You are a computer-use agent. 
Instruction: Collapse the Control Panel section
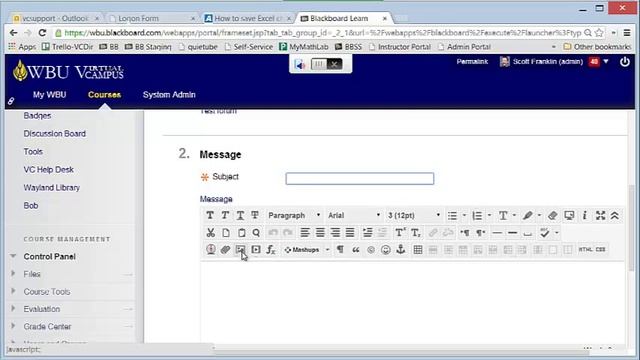pos(13,256)
